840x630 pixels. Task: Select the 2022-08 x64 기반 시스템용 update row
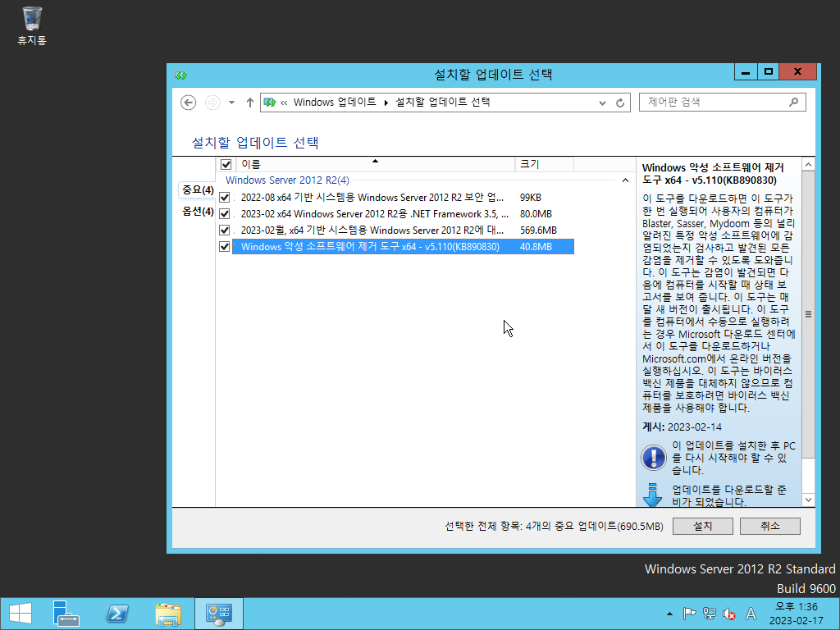pos(403,198)
